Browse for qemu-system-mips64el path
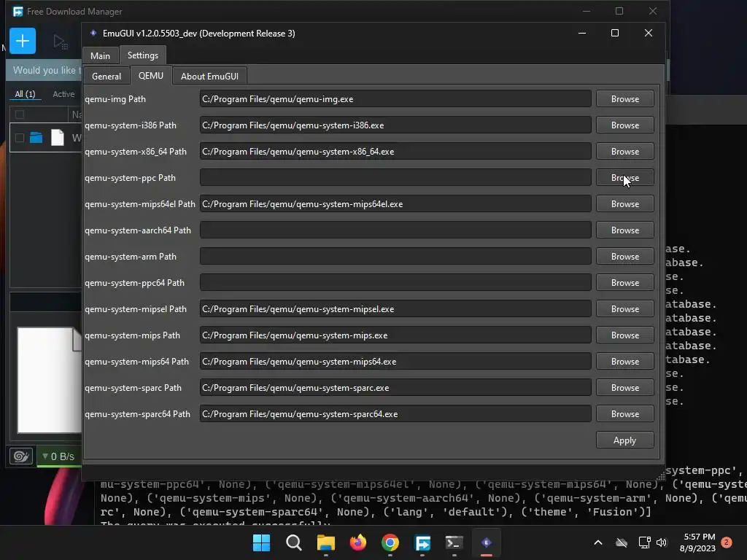Image resolution: width=747 pixels, height=560 pixels. pyautogui.click(x=625, y=204)
